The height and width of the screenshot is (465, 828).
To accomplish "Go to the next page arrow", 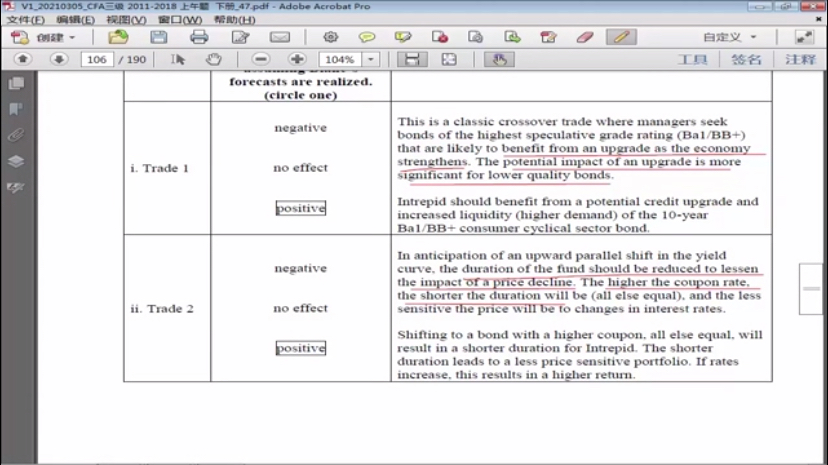I will (x=58, y=60).
